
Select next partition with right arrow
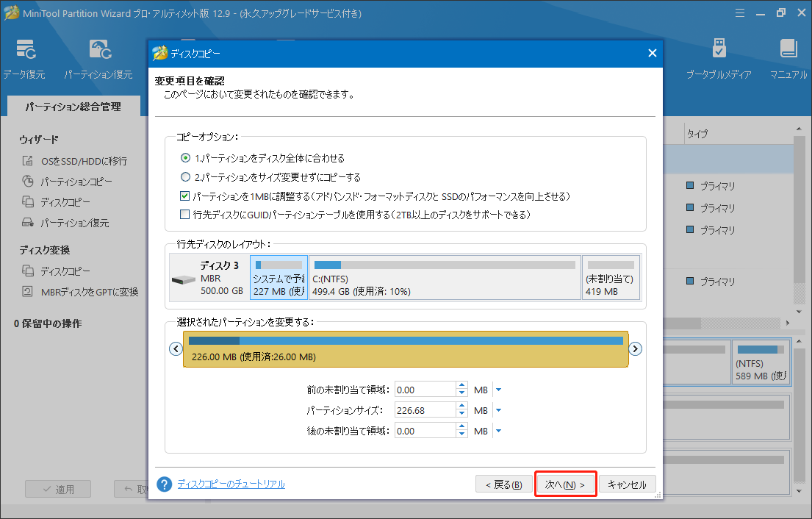[x=636, y=348]
